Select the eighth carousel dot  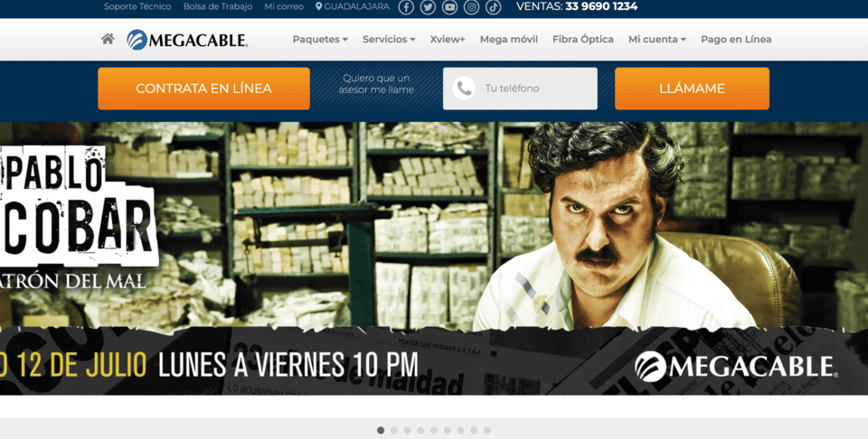[474, 430]
